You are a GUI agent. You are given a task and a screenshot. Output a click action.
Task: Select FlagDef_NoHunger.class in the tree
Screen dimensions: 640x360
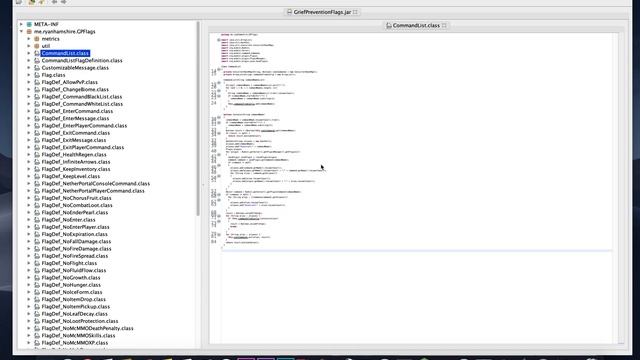tap(71, 285)
